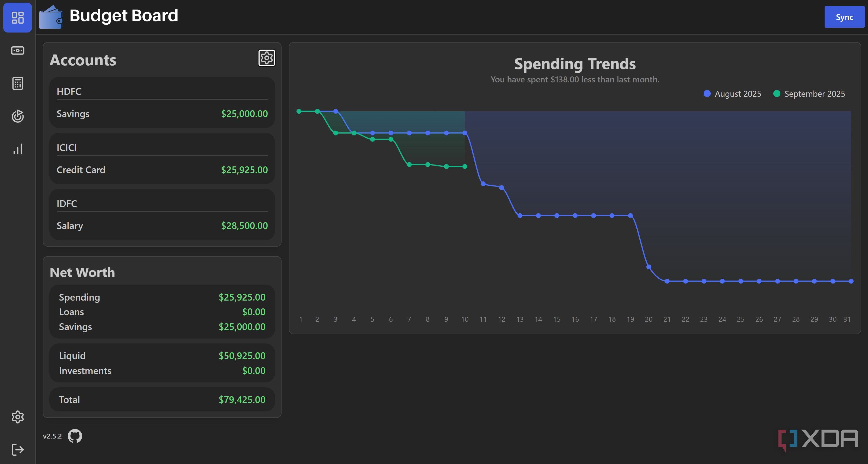Toggle September 2025 legend series

coord(809,94)
